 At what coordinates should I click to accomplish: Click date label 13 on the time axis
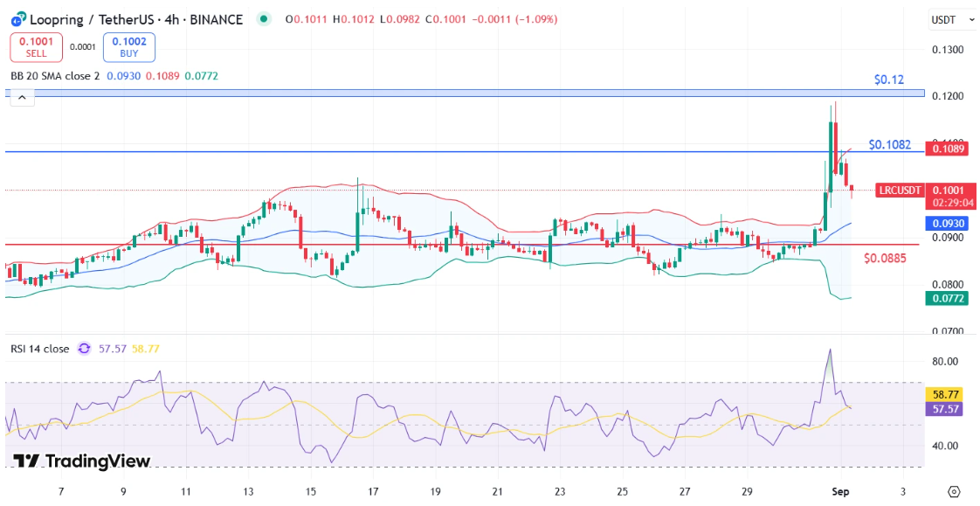click(248, 491)
